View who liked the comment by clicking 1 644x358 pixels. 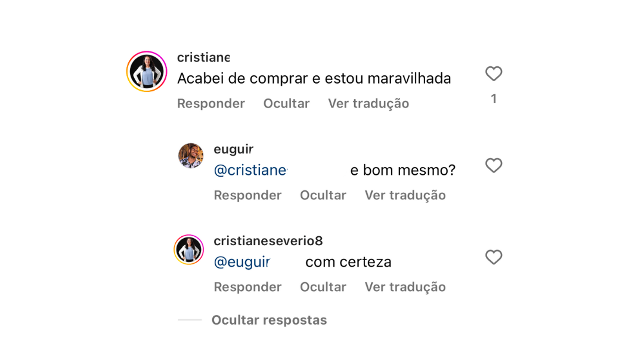click(493, 98)
